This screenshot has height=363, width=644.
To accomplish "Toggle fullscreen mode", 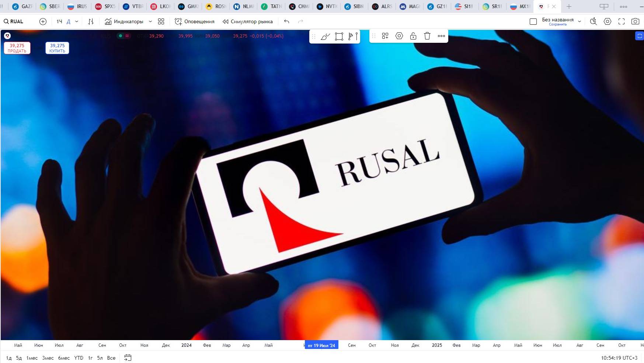I will point(622,21).
